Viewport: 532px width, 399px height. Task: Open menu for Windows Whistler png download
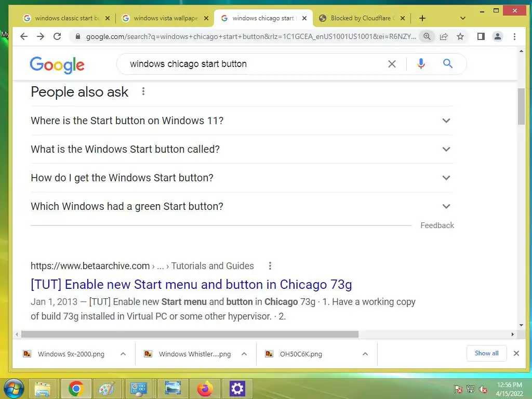point(244,354)
